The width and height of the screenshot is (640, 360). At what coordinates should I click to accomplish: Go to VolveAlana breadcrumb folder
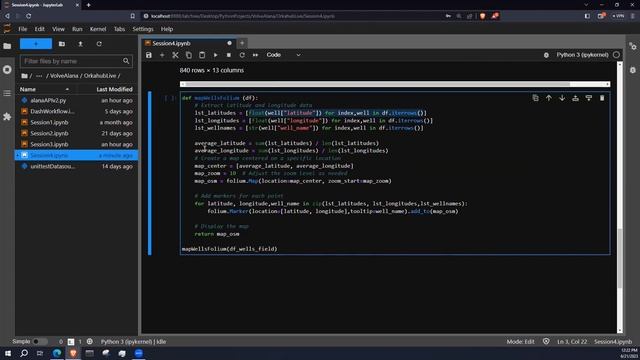tap(64, 76)
